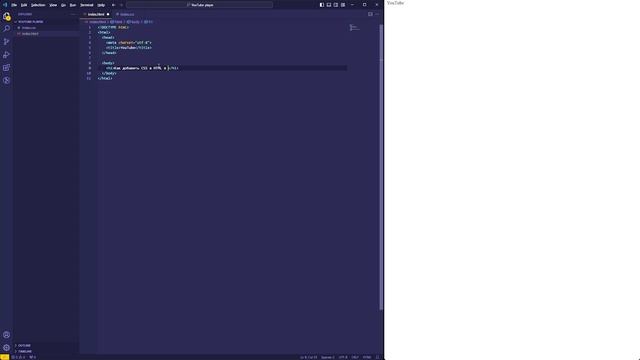Switch to the index.html editor tab

click(x=96, y=14)
